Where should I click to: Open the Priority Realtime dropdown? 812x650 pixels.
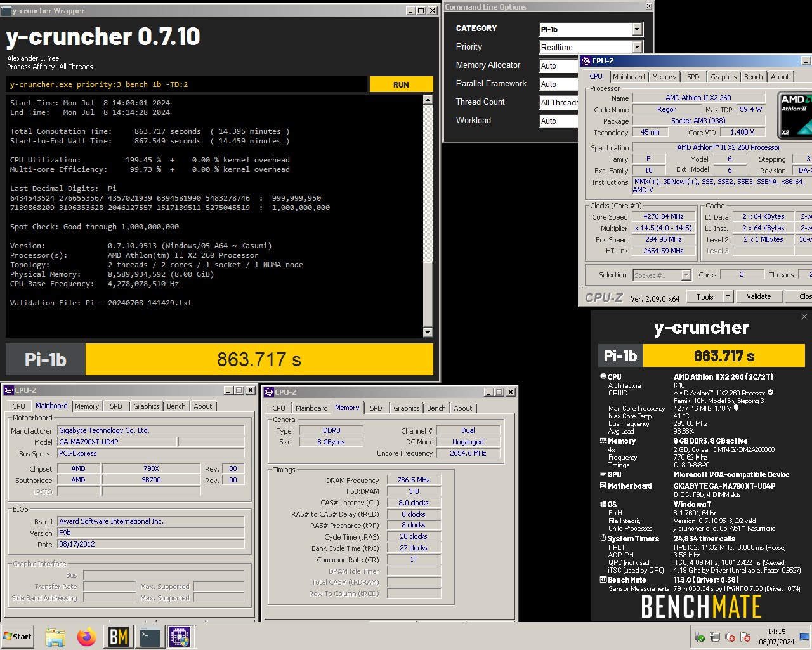[x=637, y=47]
